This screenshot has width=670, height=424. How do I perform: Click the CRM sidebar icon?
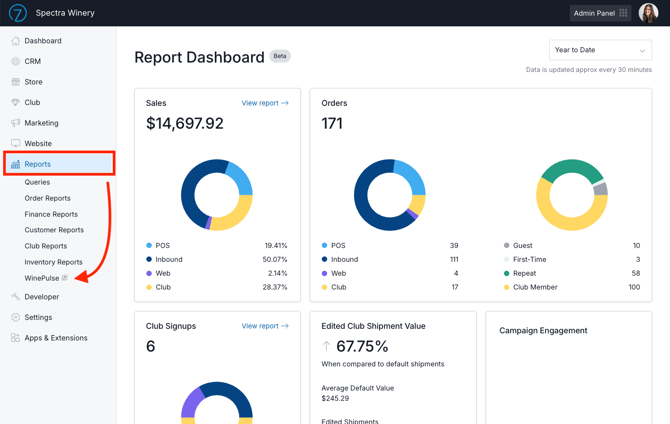click(15, 61)
